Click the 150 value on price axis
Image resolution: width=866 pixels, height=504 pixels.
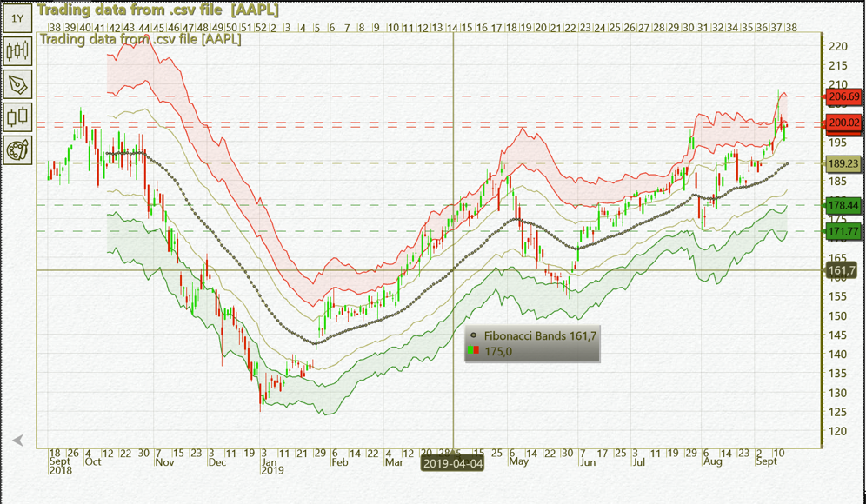pyautogui.click(x=838, y=315)
